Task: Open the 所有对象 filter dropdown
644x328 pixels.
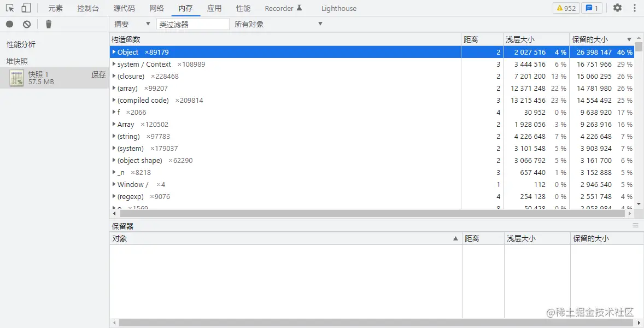Action: pyautogui.click(x=278, y=24)
